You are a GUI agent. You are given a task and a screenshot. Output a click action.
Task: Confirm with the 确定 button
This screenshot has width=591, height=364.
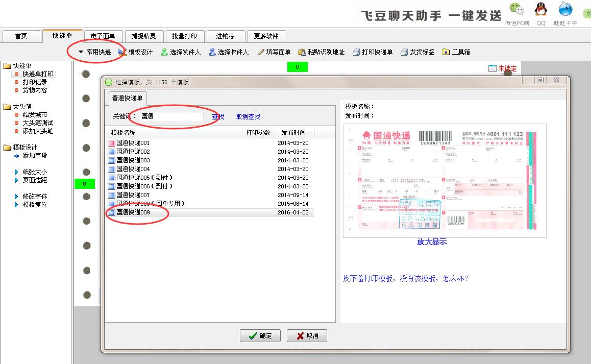[x=260, y=336]
